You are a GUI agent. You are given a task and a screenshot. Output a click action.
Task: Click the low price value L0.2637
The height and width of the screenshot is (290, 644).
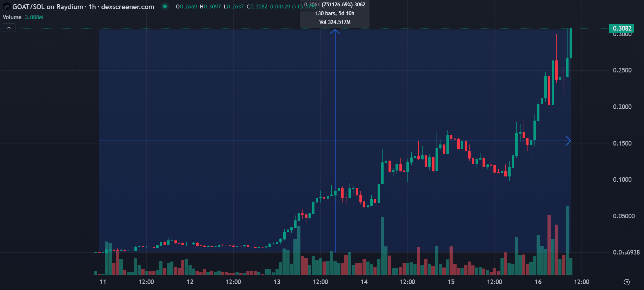click(x=234, y=7)
